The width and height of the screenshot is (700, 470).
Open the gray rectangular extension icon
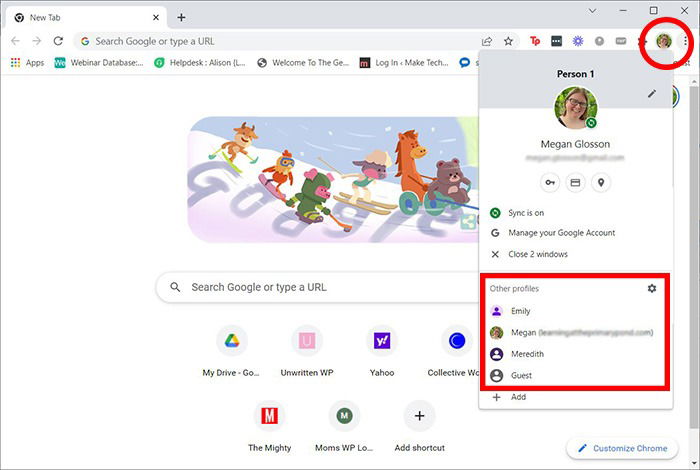tap(621, 42)
